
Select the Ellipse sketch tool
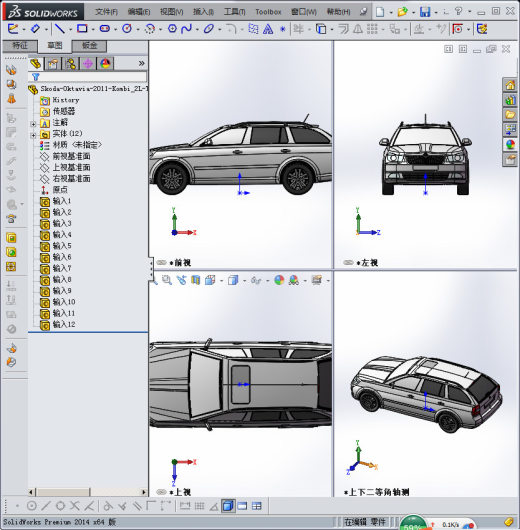[209, 29]
